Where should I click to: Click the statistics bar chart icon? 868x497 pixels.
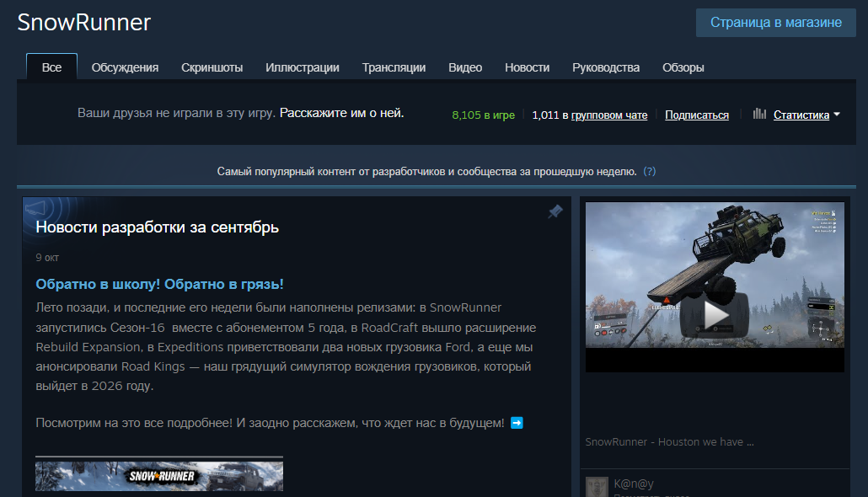point(759,114)
